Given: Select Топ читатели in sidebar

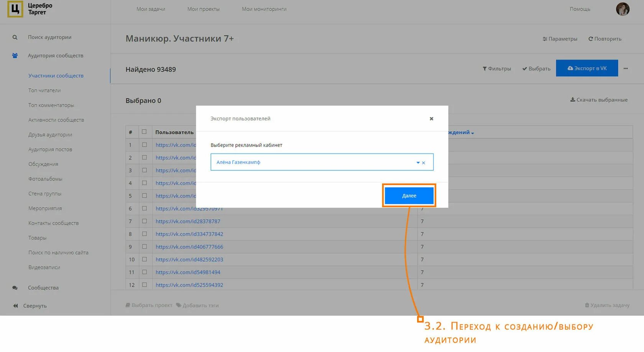Looking at the screenshot, I should click(x=44, y=91).
